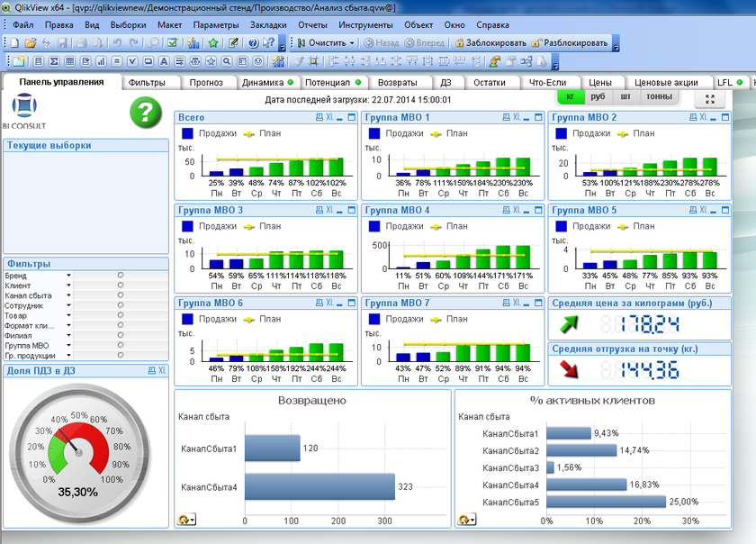The image size is (756, 544).
Task: Select the кг unit toggle
Action: 571,96
